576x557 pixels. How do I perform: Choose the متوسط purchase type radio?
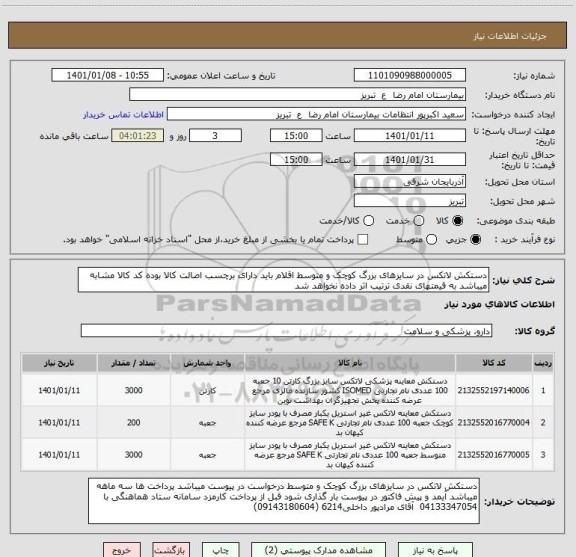click(x=431, y=240)
